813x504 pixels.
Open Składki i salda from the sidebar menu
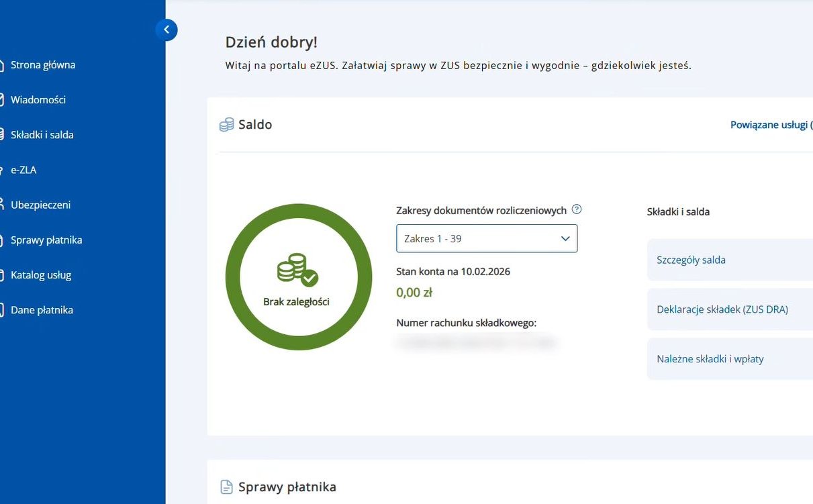[42, 135]
